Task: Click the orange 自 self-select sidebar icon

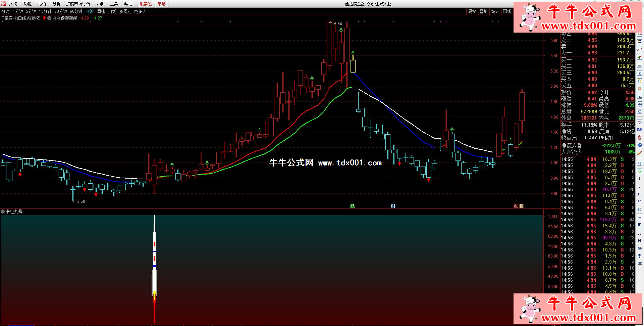Action: tap(640, 88)
